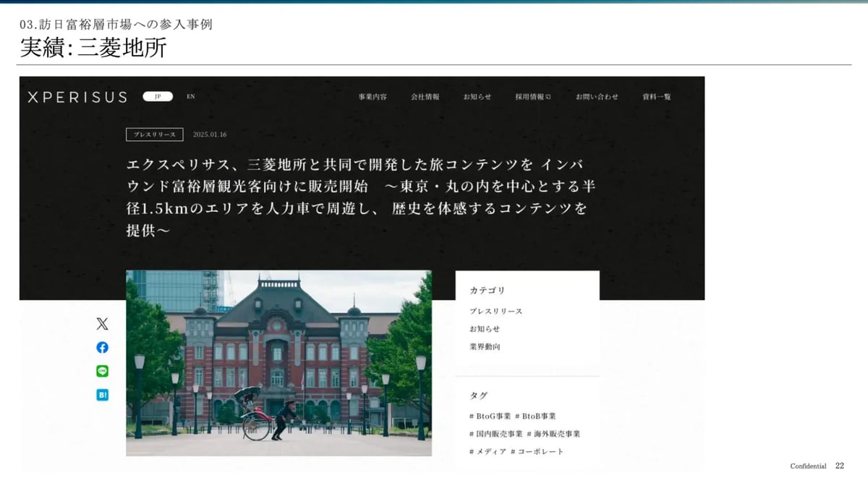This screenshot has height=486, width=868.
Task: Select プレスリリース in the カテゴリ list
Action: [x=495, y=311]
